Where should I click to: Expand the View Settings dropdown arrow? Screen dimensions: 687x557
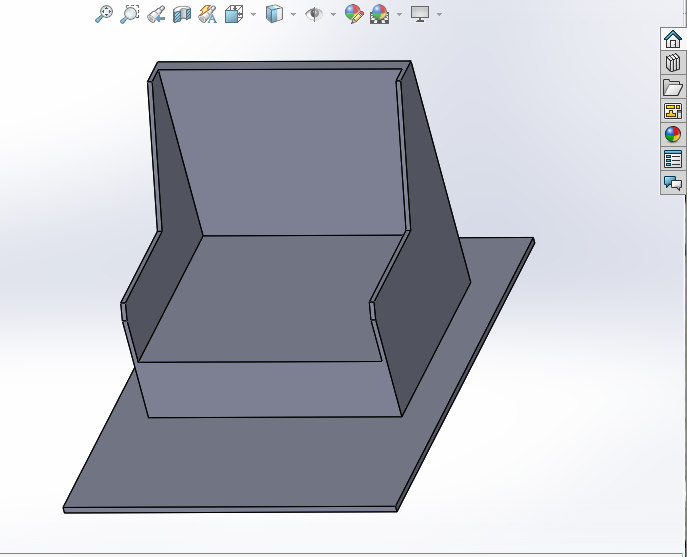tap(439, 14)
